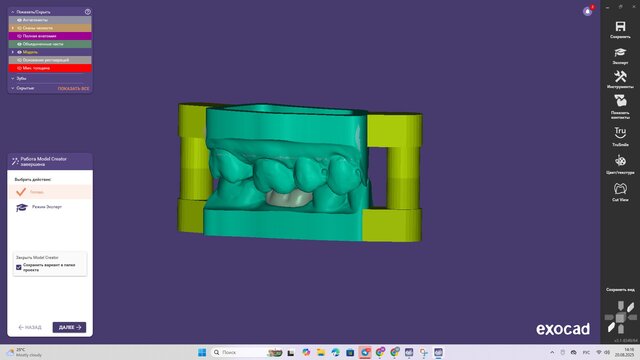Click the bottom arrow of the view cube

[x=620, y=329]
